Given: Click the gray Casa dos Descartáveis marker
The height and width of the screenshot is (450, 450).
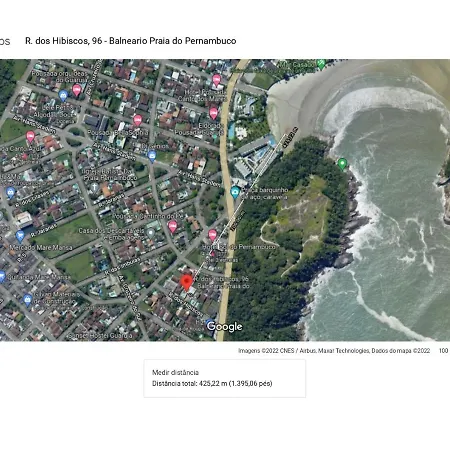Looking at the screenshot, I should (x=151, y=233).
